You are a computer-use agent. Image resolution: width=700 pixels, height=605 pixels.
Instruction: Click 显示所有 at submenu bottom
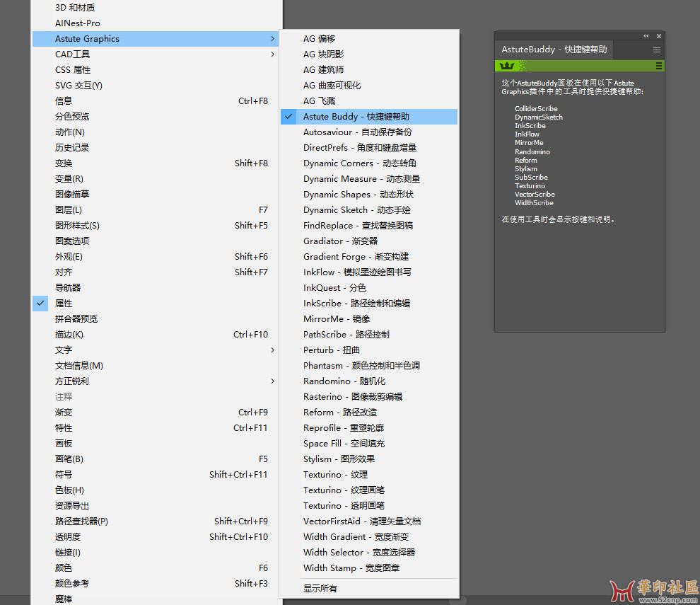pos(369,589)
